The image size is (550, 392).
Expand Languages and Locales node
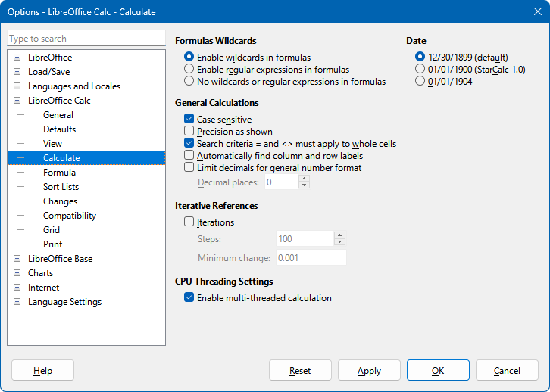point(17,86)
